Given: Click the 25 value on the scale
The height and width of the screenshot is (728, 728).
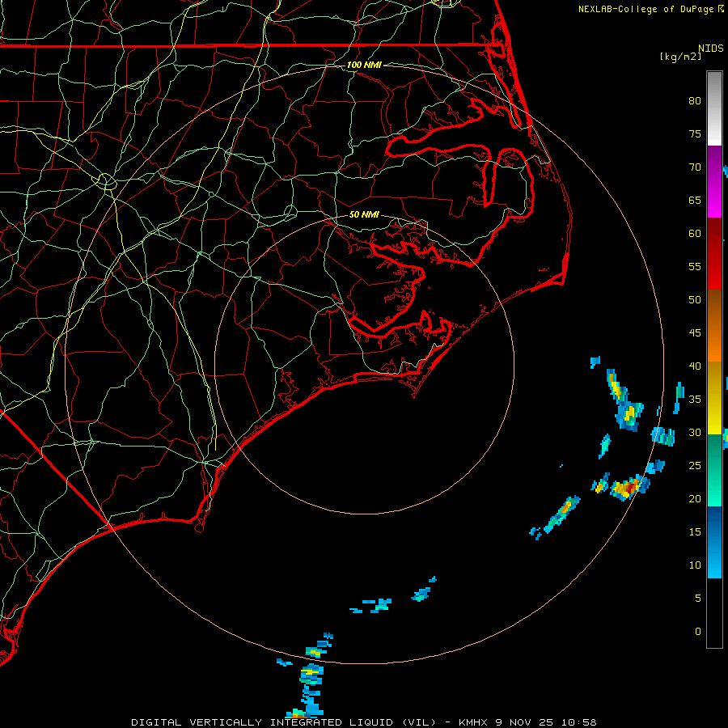Looking at the screenshot, I should click(x=695, y=465).
